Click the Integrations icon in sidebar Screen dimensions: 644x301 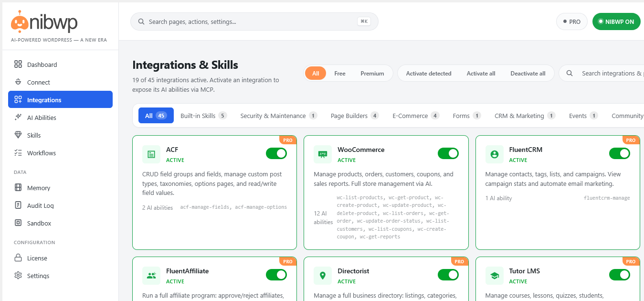tap(18, 99)
